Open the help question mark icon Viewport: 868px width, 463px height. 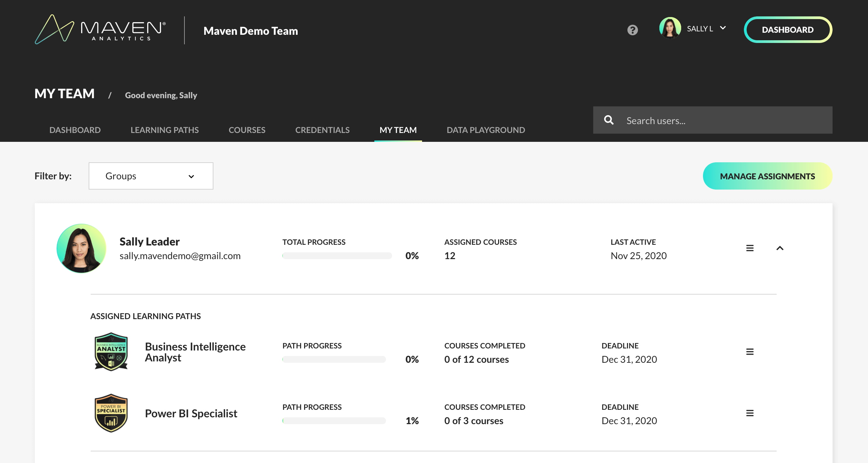[x=632, y=30]
